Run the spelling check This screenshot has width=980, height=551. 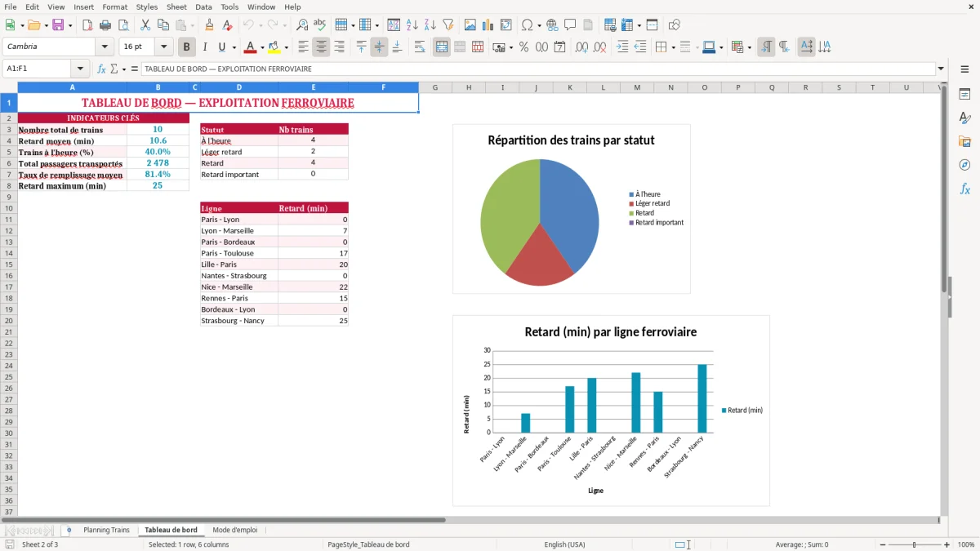320,25
